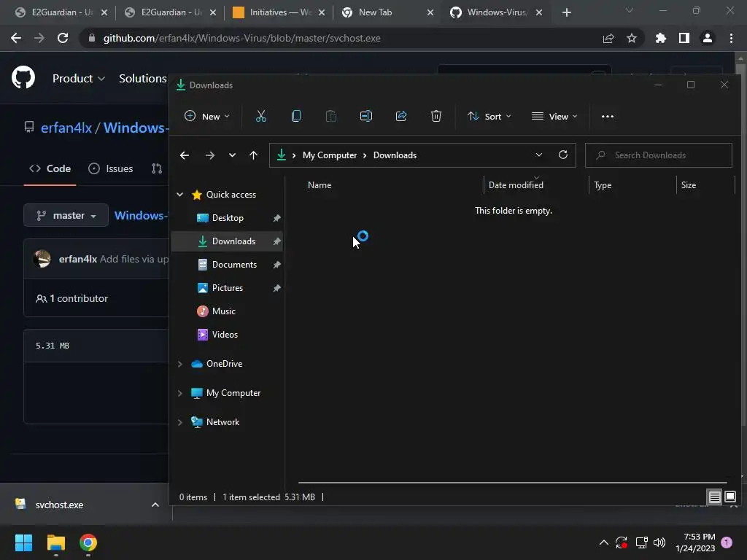Expand GitHub Product menu
Screen dimensions: 747x560
point(78,79)
